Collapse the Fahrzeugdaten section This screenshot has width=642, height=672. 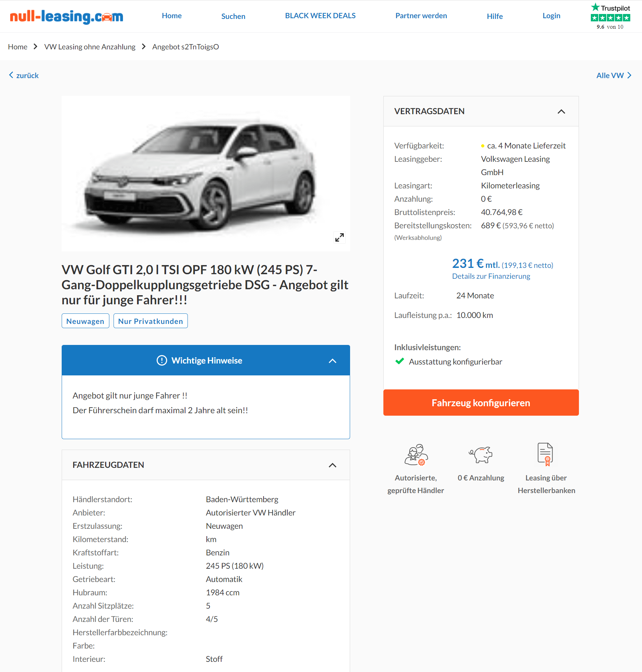pyautogui.click(x=332, y=465)
